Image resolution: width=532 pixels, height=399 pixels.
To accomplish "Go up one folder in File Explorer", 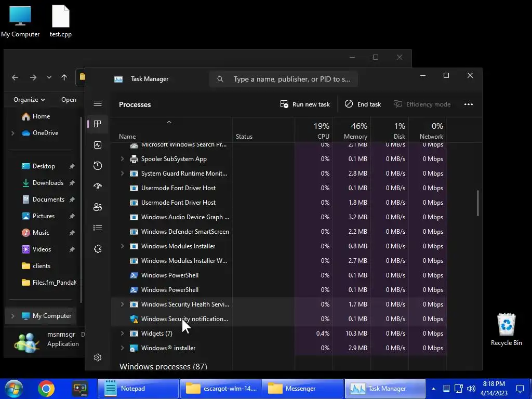I will pos(64,77).
